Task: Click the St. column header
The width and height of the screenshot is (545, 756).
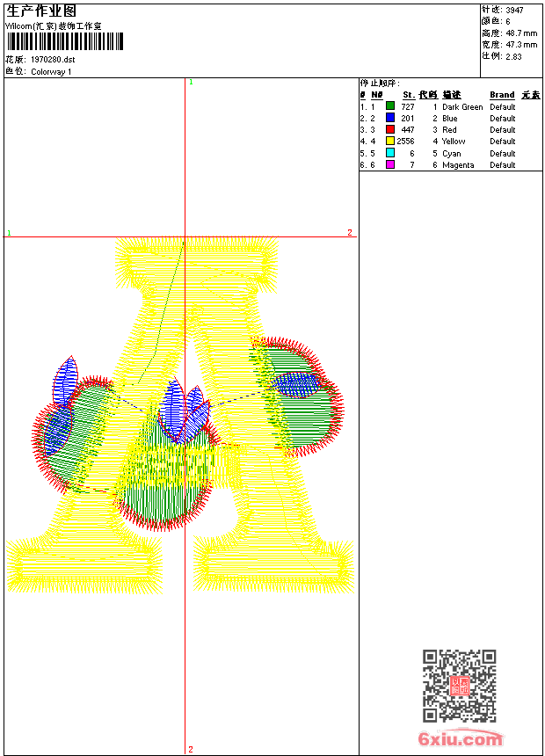Action: coord(409,95)
